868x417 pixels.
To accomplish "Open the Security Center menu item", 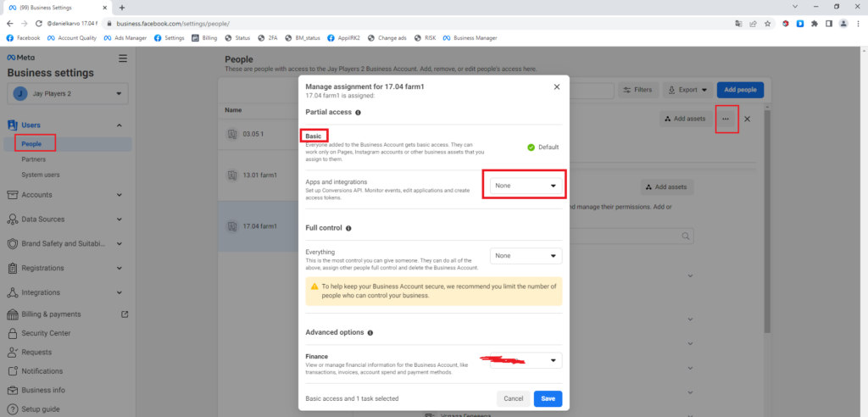I will [46, 333].
